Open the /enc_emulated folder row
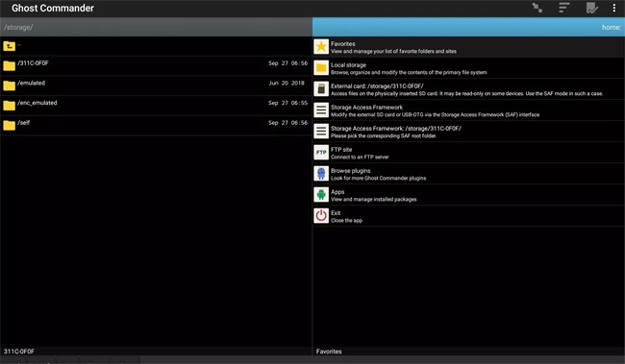625x364 pixels. point(156,106)
